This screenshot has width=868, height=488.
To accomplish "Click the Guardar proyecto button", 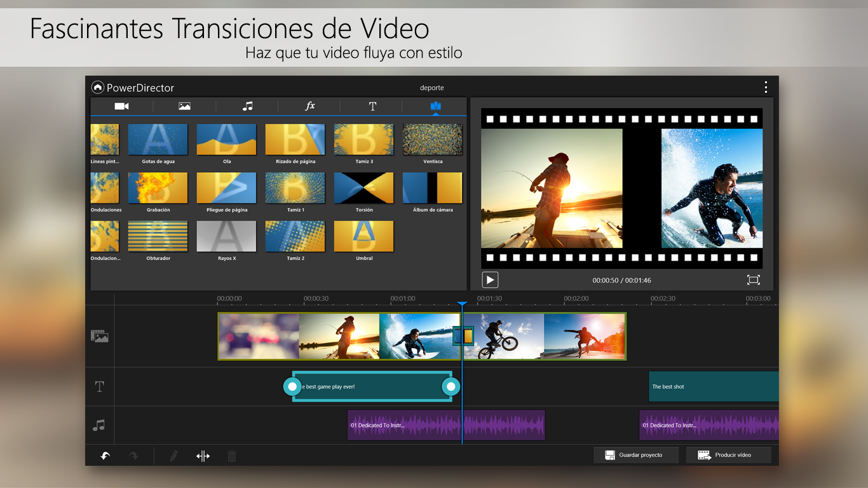I will pos(636,455).
